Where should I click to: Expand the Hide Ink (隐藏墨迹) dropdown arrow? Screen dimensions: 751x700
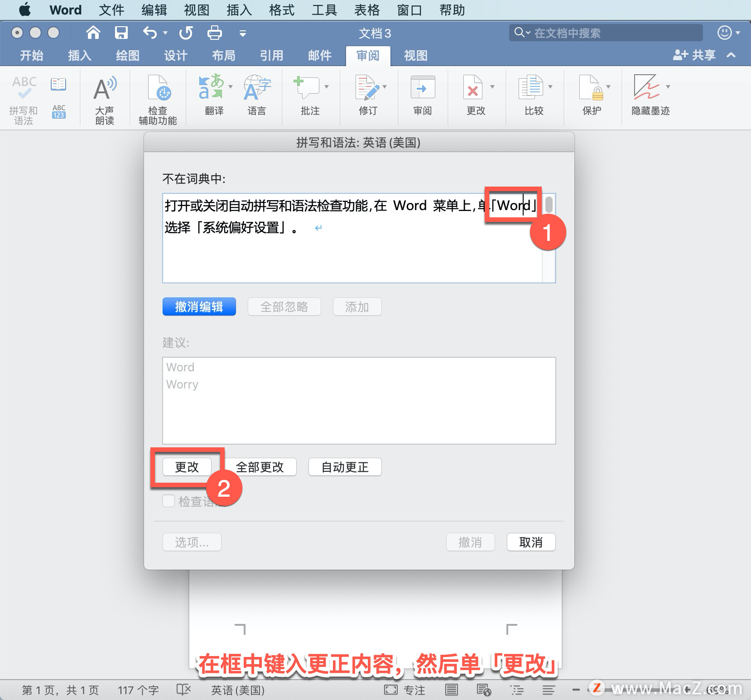click(668, 86)
